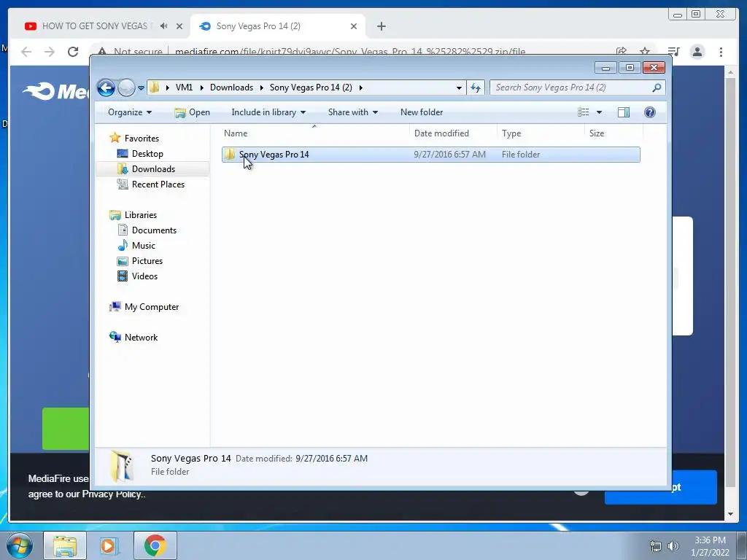Screen dimensions: 747x560
Task: Open the Chrome three-dot menu
Action: [x=721, y=52]
